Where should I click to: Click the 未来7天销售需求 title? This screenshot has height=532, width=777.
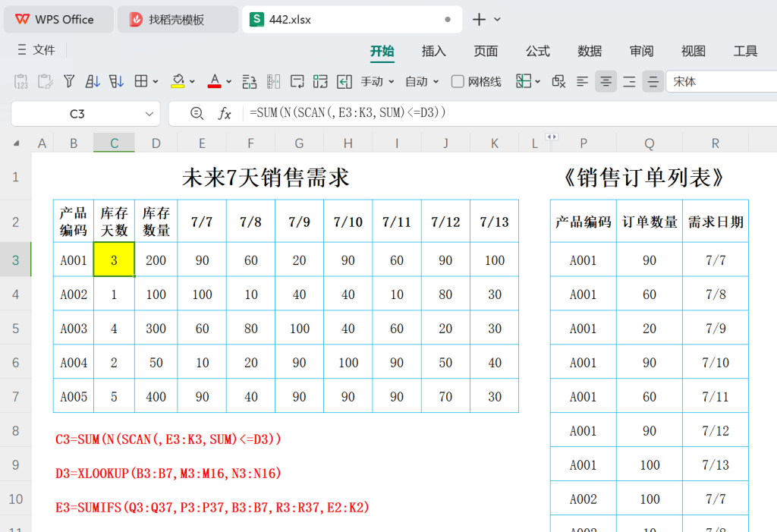pyautogui.click(x=266, y=178)
